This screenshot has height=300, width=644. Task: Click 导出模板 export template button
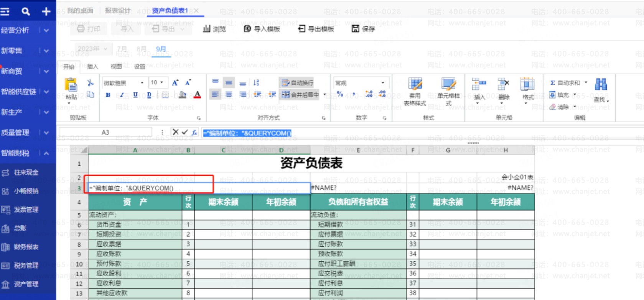pos(316,29)
